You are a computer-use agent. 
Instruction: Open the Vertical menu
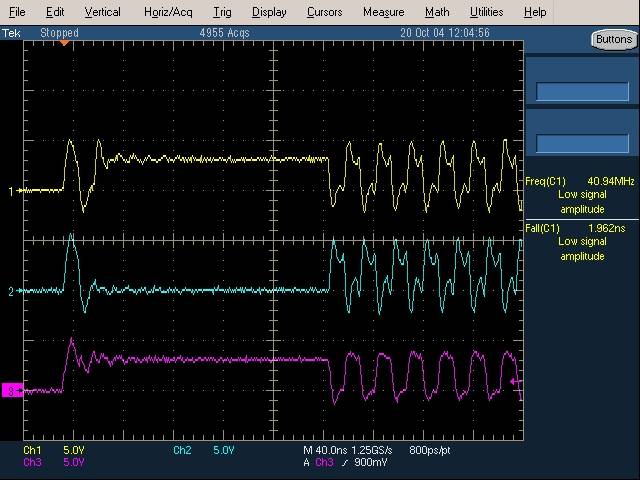[x=102, y=12]
